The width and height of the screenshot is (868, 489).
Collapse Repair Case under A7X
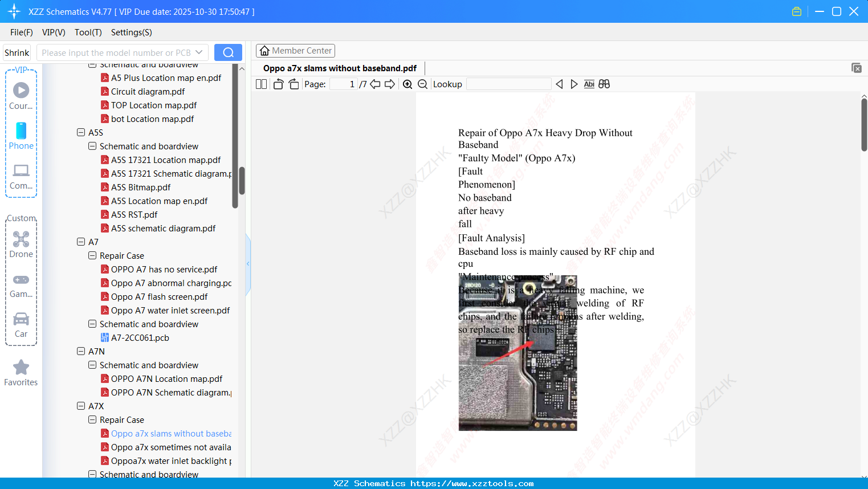92,419
